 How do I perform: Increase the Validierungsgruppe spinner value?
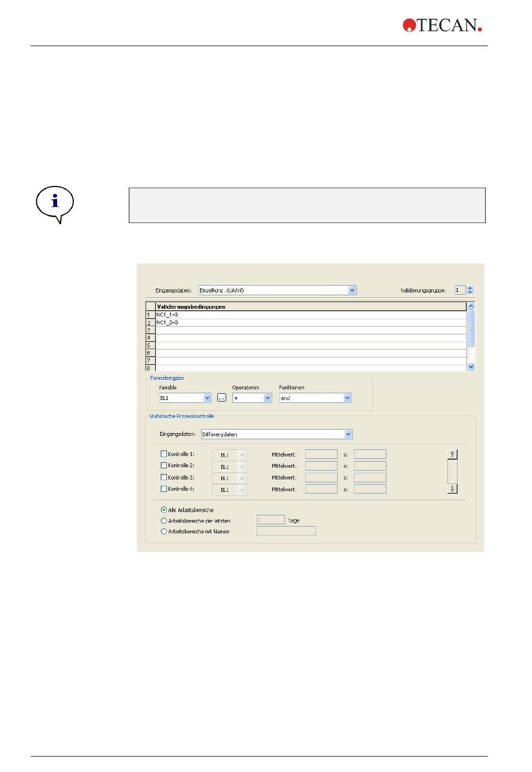(x=470, y=288)
